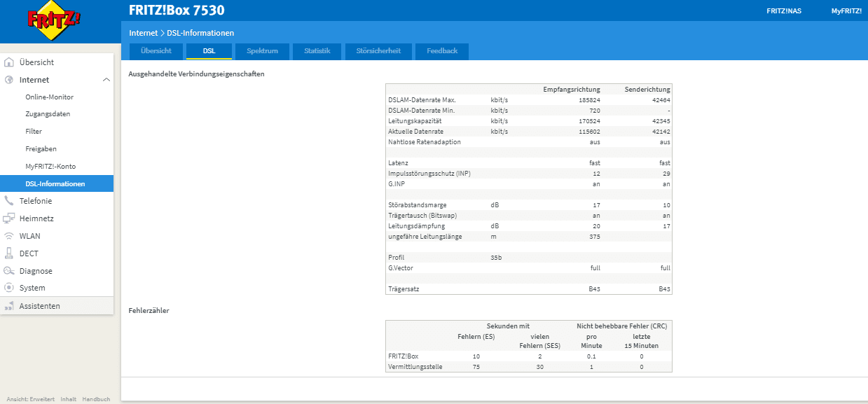Open MyFRITZ! link in header

pyautogui.click(x=846, y=11)
